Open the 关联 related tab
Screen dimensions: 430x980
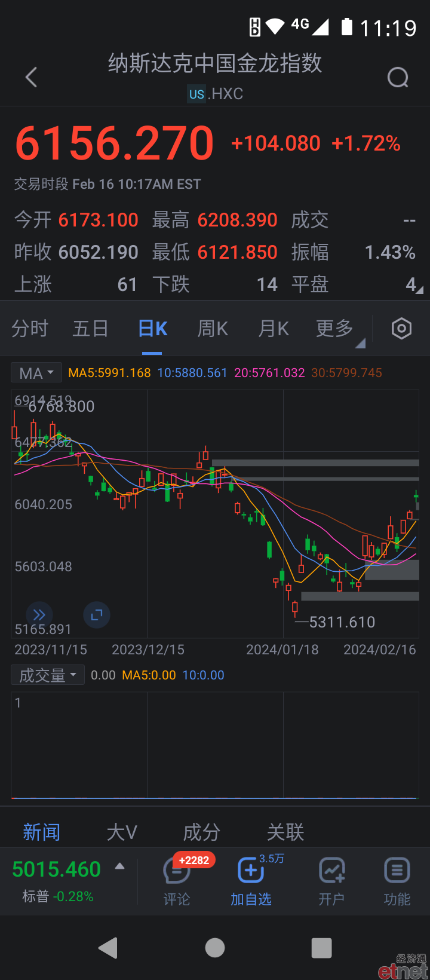pos(285,832)
